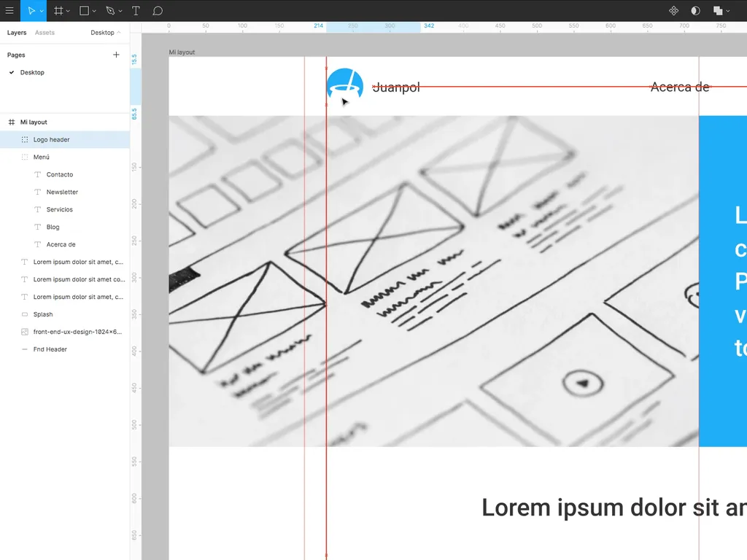Open the hamburger main menu

(x=9, y=10)
